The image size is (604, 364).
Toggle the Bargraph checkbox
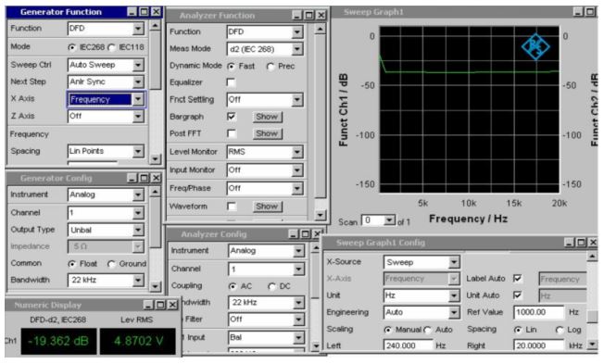click(231, 117)
